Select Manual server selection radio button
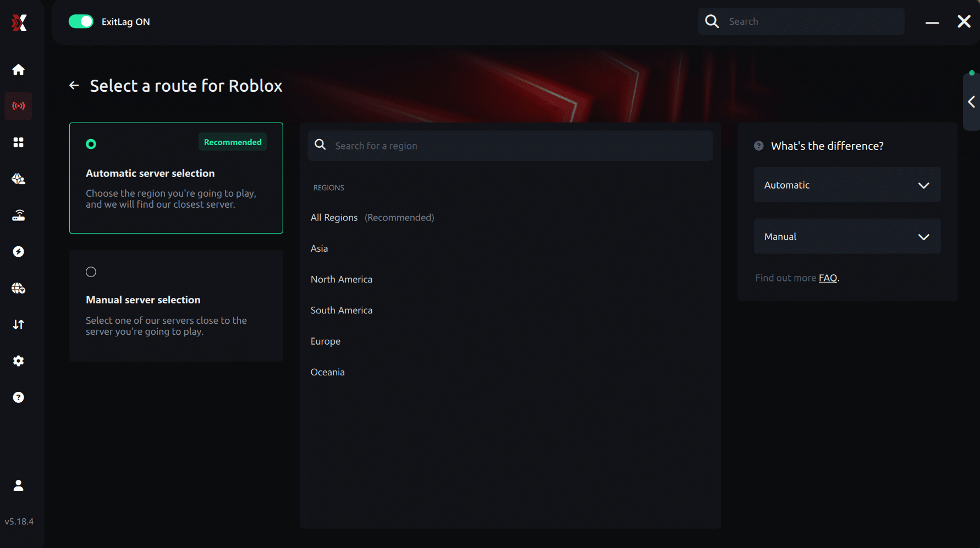Viewport: 980px width, 548px height. [91, 272]
